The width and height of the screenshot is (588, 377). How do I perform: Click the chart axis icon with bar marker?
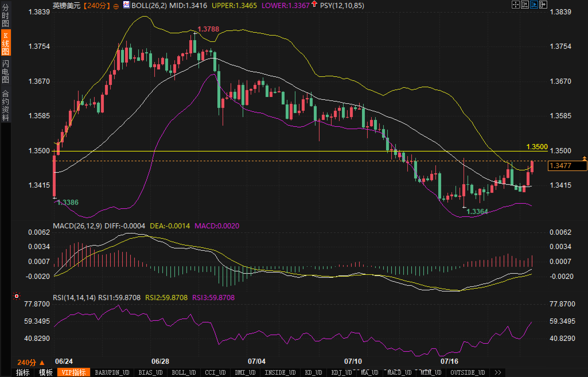525,5
